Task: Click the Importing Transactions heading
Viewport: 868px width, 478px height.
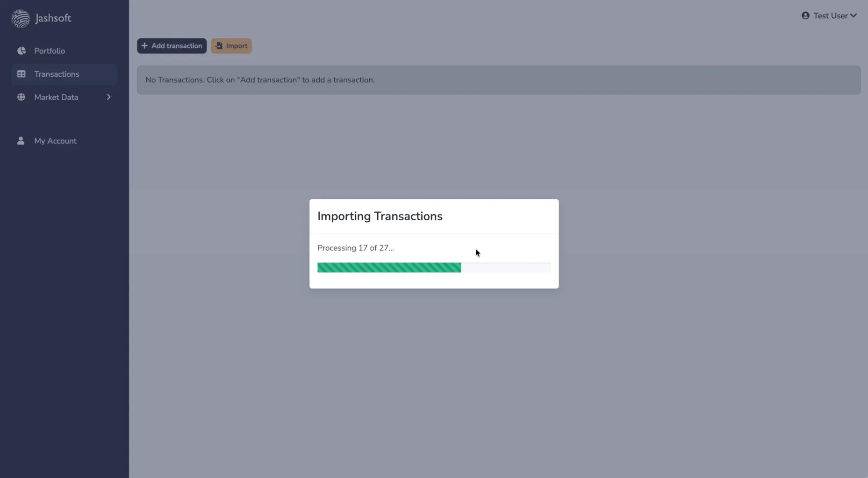Action: click(x=380, y=216)
